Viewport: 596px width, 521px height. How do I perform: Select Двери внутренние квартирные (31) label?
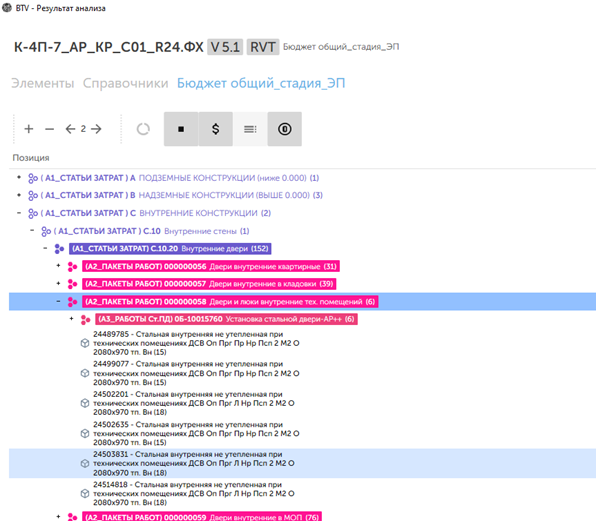tap(211, 266)
